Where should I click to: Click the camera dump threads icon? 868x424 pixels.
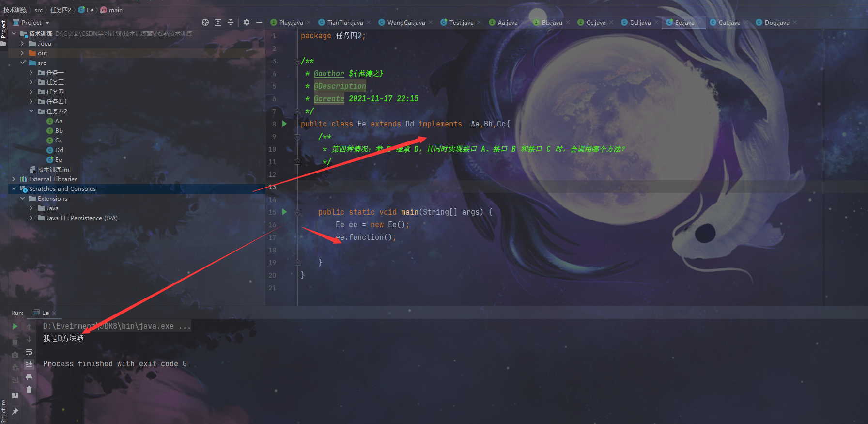coord(15,355)
